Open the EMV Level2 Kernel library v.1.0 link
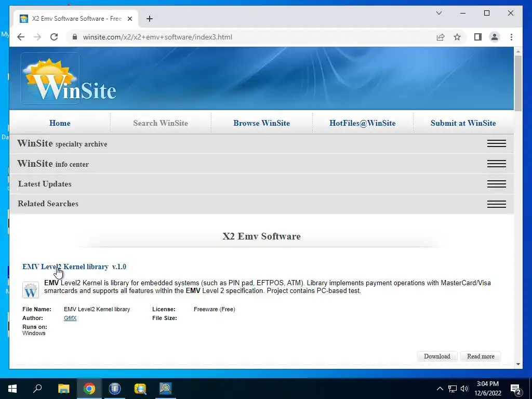 [74, 267]
